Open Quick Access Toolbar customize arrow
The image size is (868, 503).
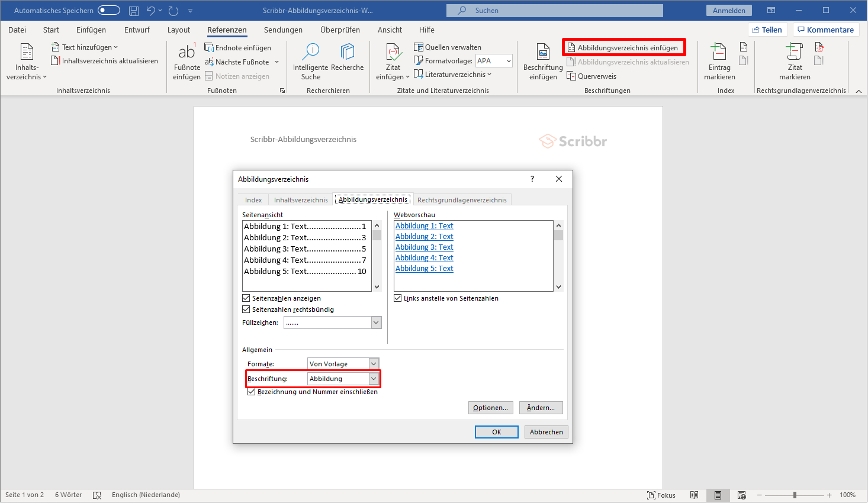coord(190,11)
